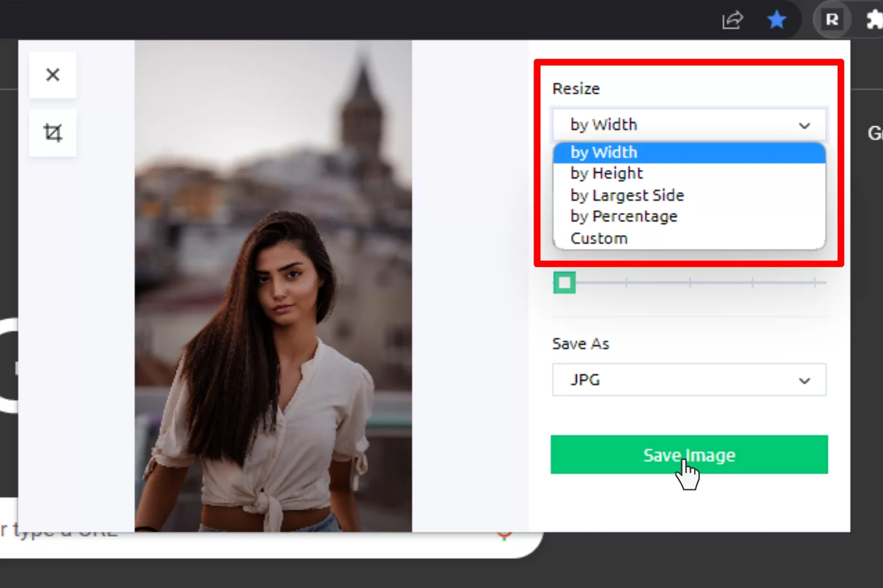Click the green Save Image button
The width and height of the screenshot is (883, 588).
coord(689,455)
